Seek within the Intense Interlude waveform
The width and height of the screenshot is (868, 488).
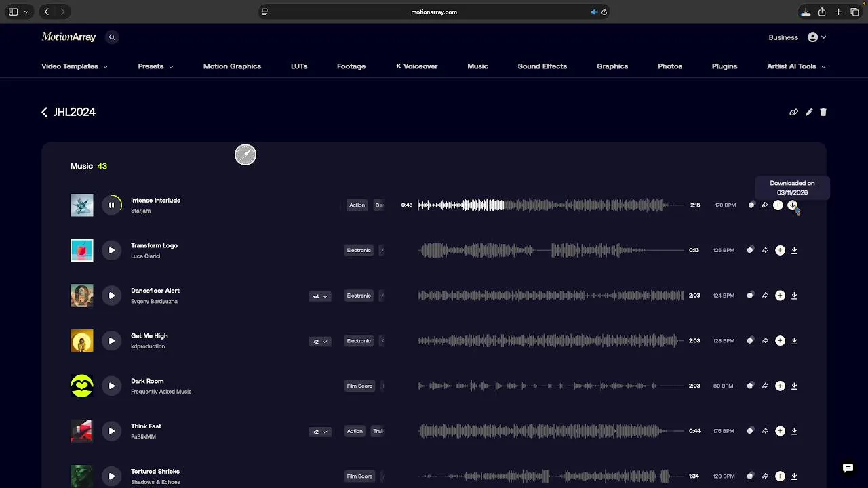(551, 205)
